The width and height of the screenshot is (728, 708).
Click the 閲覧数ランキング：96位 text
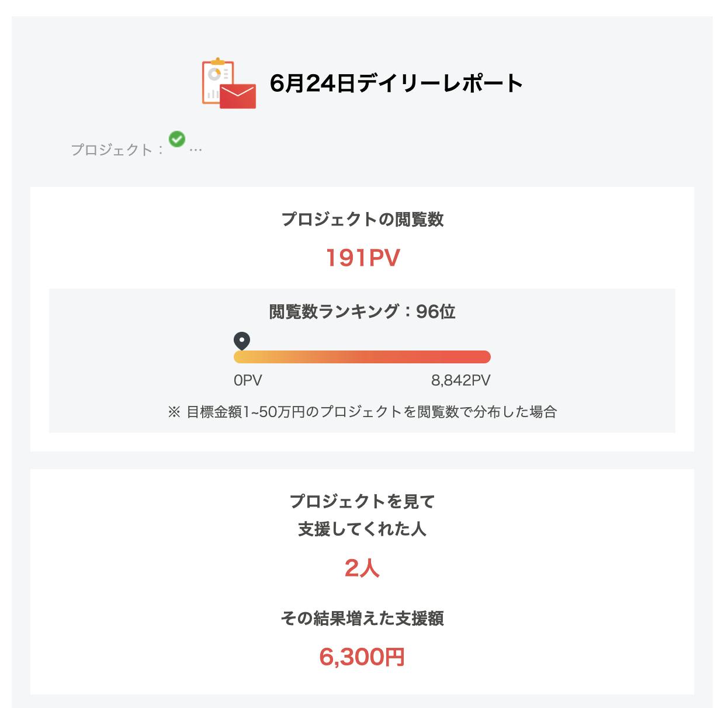(362, 312)
